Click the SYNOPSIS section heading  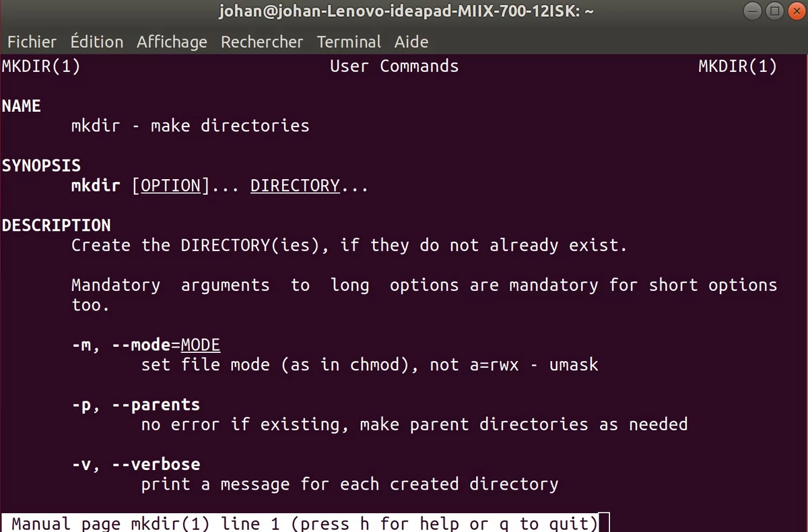pyautogui.click(x=41, y=166)
